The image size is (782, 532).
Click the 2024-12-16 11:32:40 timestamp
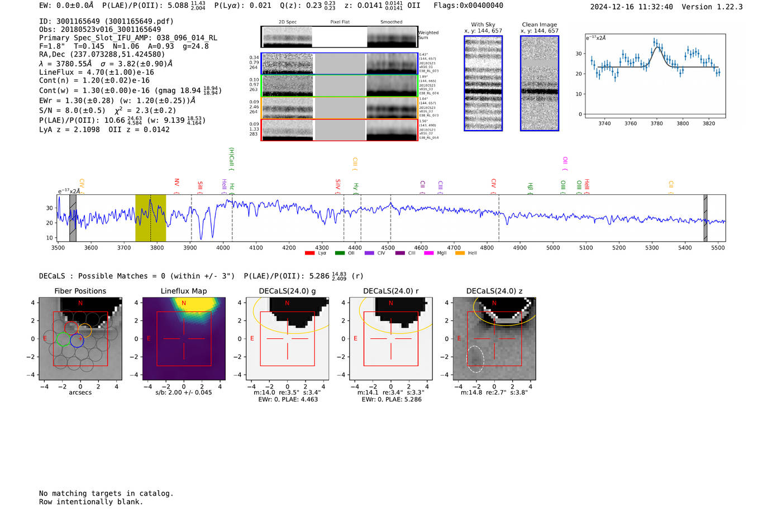coord(631,7)
